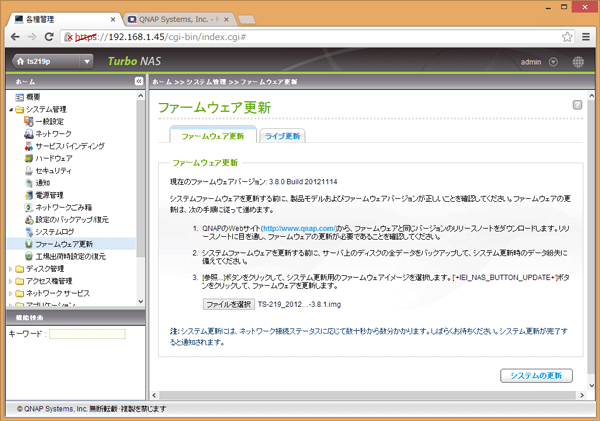The image size is (600, 421).
Task: Collapse the sidebar with double-arrow icon
Action: click(139, 81)
